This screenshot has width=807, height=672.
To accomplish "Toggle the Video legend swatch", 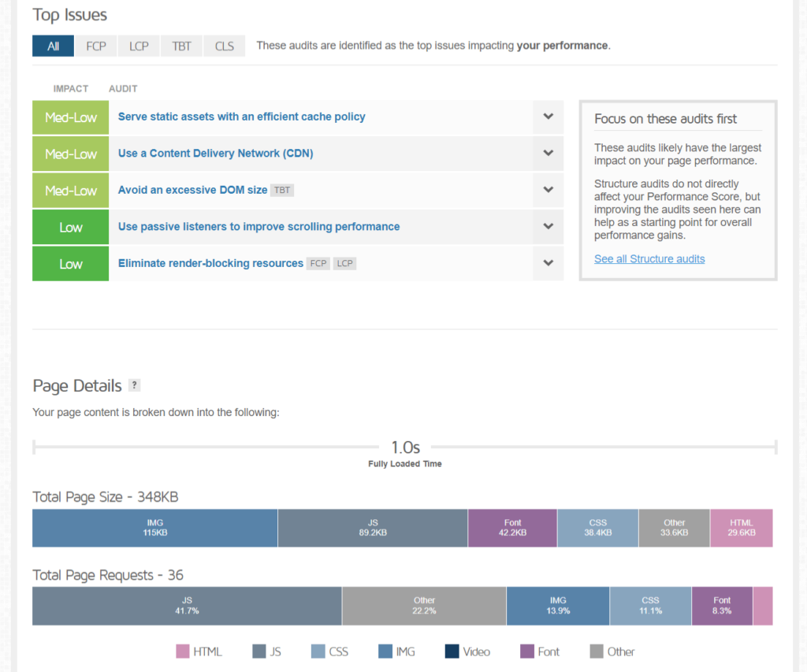I will (x=452, y=652).
